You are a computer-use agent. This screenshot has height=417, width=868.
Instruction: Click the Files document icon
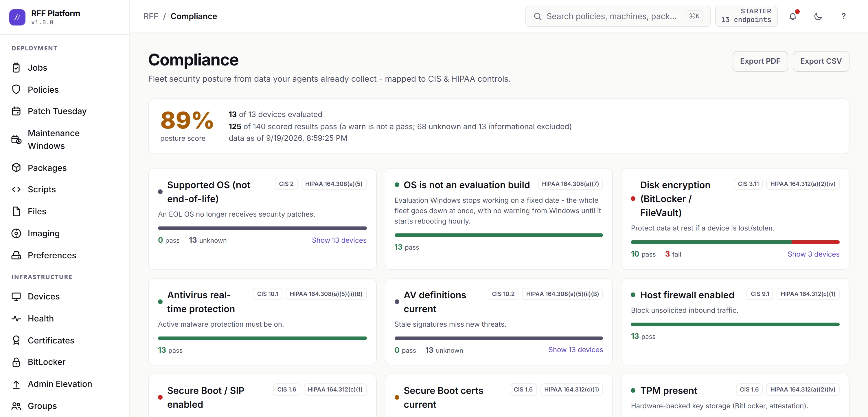coord(16,211)
